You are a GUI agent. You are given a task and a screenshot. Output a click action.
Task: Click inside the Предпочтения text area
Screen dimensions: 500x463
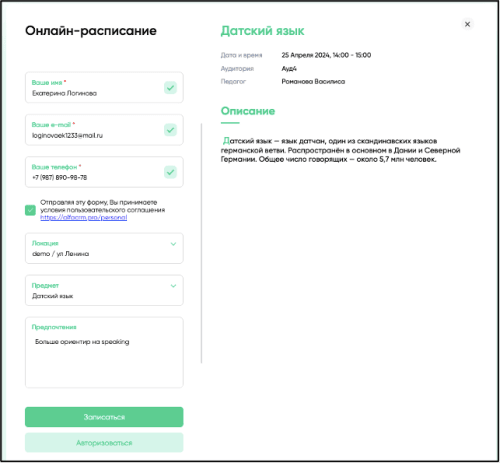click(x=104, y=353)
